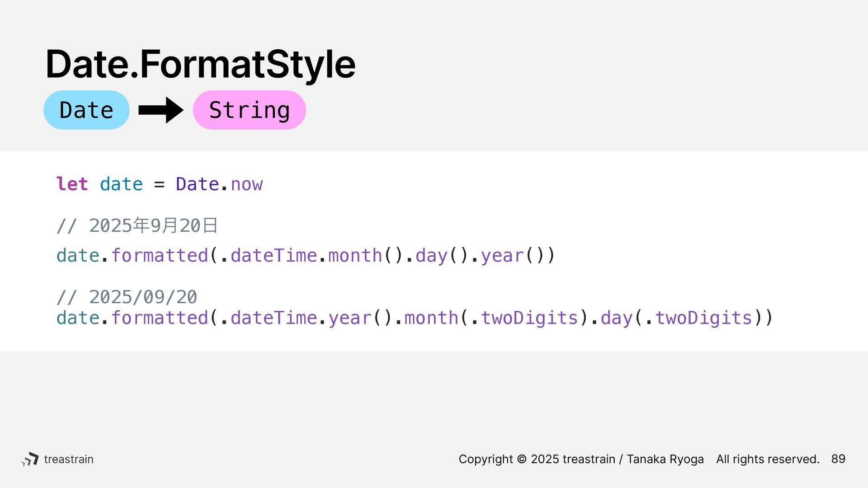Image resolution: width=868 pixels, height=488 pixels.
Task: Click the 'now' property in code
Action: pos(246,184)
